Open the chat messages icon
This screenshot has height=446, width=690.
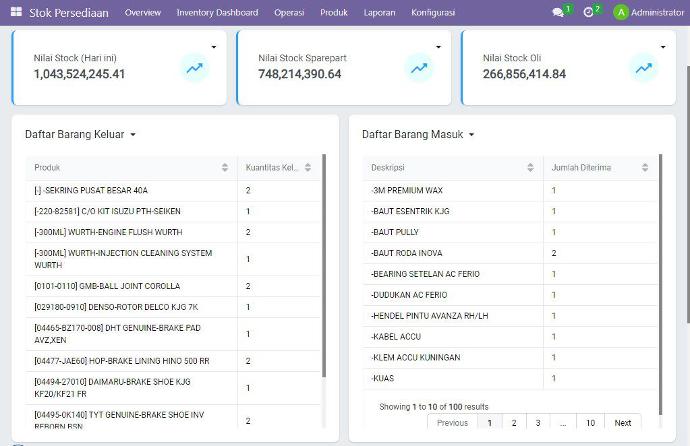[558, 13]
